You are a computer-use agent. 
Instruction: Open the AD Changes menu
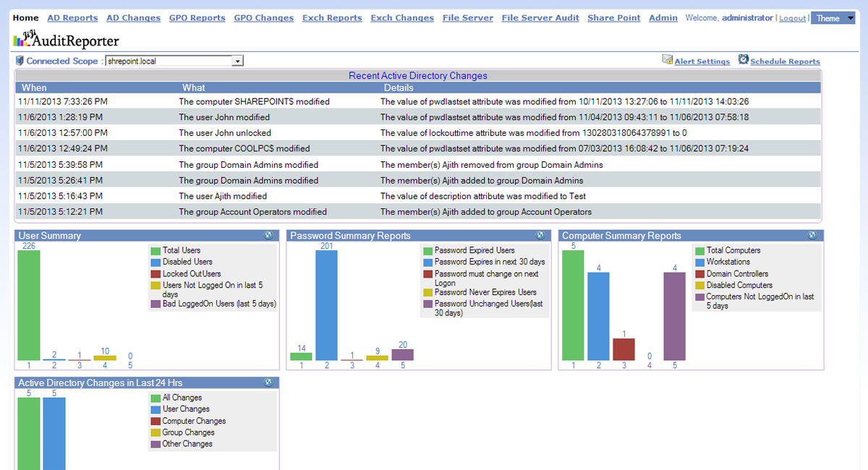point(133,18)
